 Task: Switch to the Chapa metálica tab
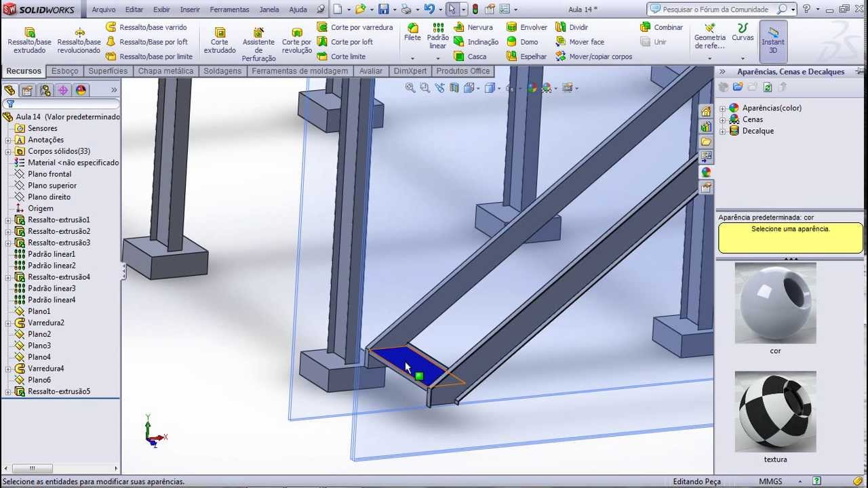tap(165, 71)
